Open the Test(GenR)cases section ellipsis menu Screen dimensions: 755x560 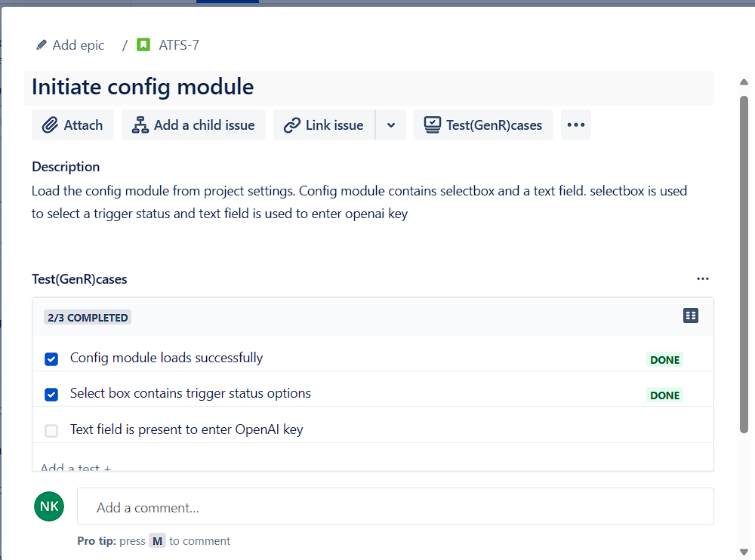click(703, 278)
